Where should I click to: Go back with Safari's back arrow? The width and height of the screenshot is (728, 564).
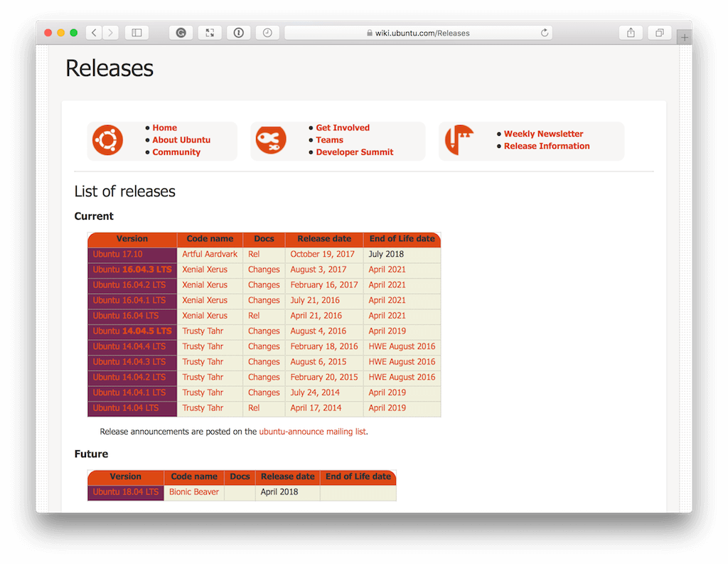[x=95, y=33]
